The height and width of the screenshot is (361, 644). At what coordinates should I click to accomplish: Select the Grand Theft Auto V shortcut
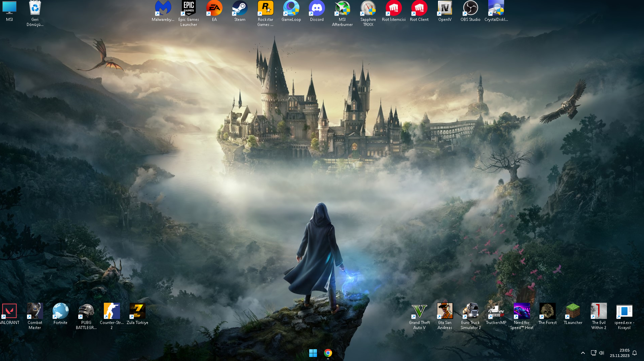tap(419, 316)
